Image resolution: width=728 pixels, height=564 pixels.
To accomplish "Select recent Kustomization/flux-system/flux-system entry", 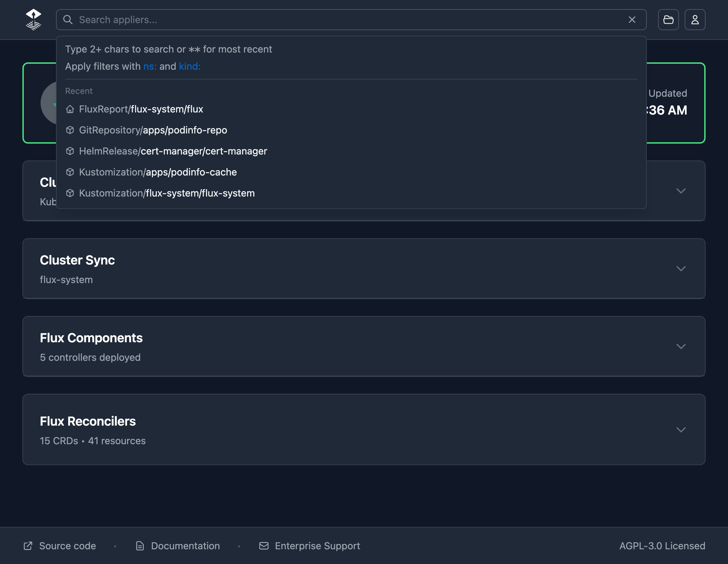I will 167,193.
